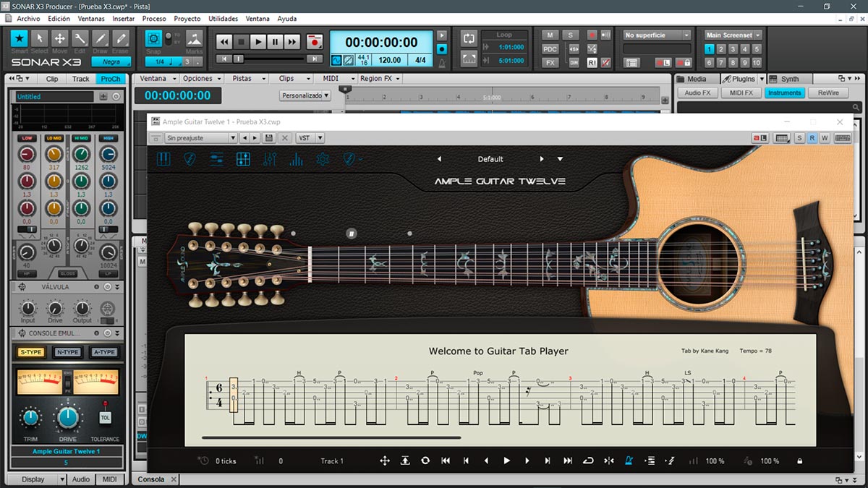
Task: Toggle the TOL tolerance switch
Action: pyautogui.click(x=105, y=417)
